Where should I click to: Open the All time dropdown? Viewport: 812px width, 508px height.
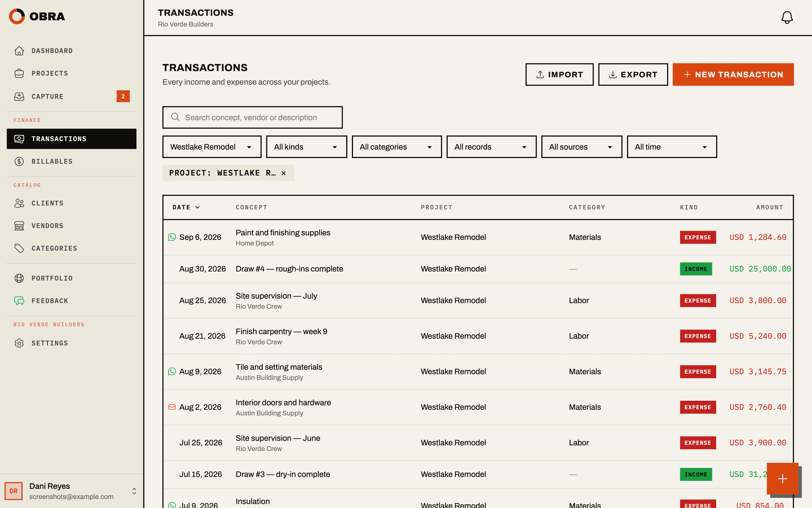[671, 147]
